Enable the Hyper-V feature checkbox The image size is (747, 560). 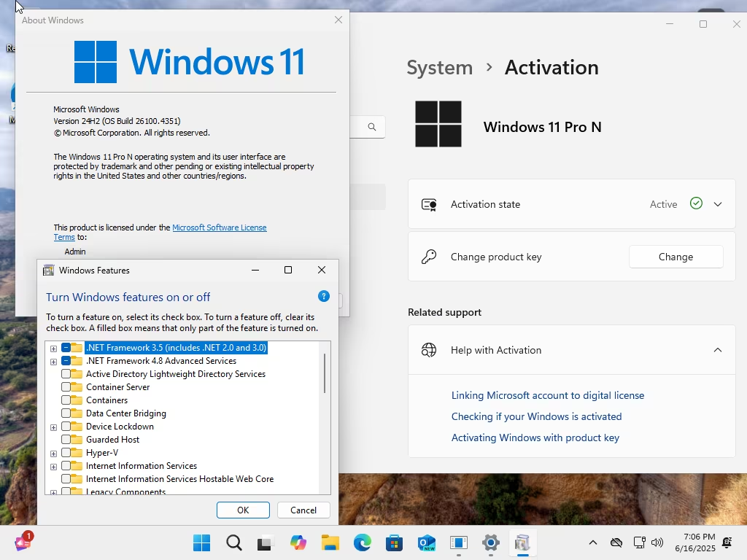click(x=66, y=452)
